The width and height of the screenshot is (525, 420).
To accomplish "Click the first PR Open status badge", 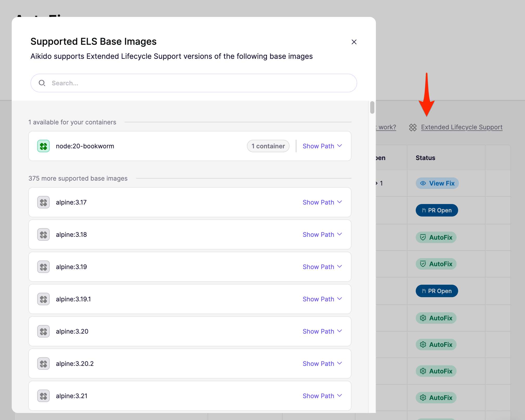I will (x=437, y=210).
